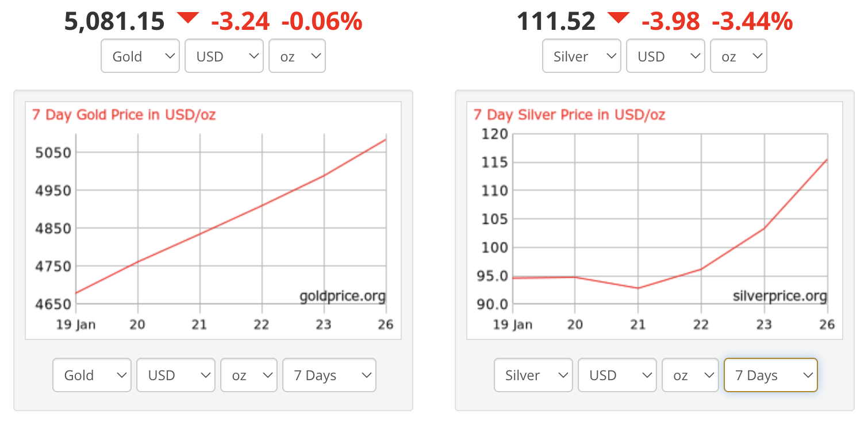Open the Gold dropdown below the gold chart
The width and height of the screenshot is (868, 433).
[x=91, y=374]
